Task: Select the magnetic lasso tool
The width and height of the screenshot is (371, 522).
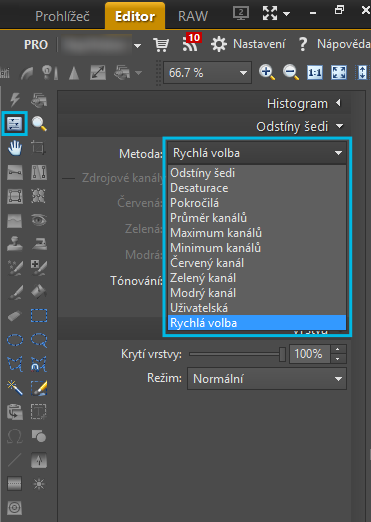Action: click(39, 364)
